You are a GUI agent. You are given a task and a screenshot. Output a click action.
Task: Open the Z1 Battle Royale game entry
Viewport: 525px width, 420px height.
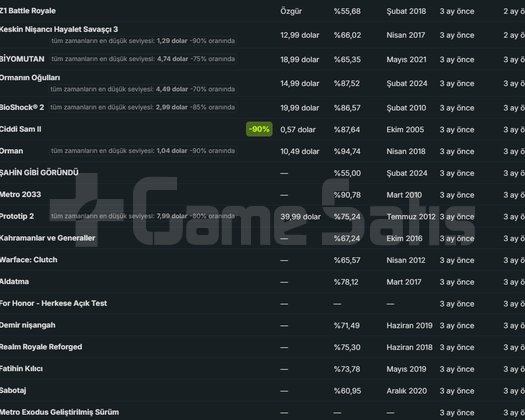(28, 11)
